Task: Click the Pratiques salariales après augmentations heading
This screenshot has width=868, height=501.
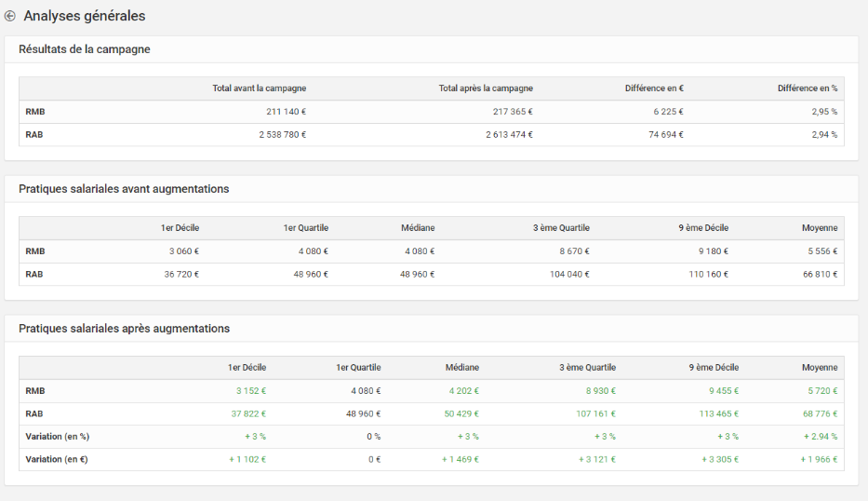Action: [x=124, y=329]
